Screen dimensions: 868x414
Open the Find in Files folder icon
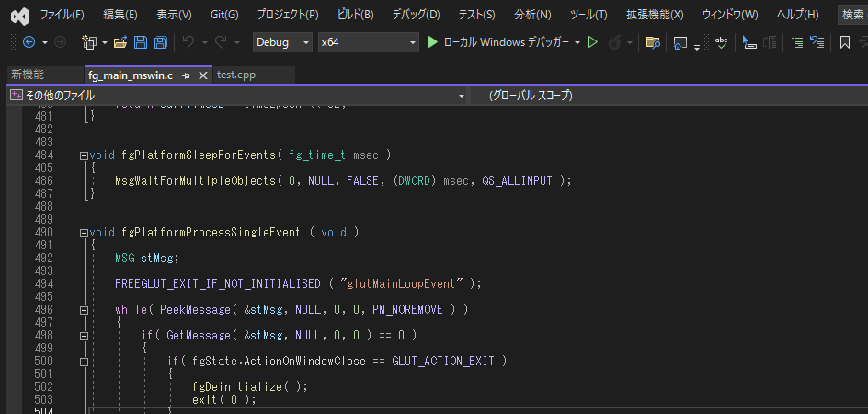[652, 42]
